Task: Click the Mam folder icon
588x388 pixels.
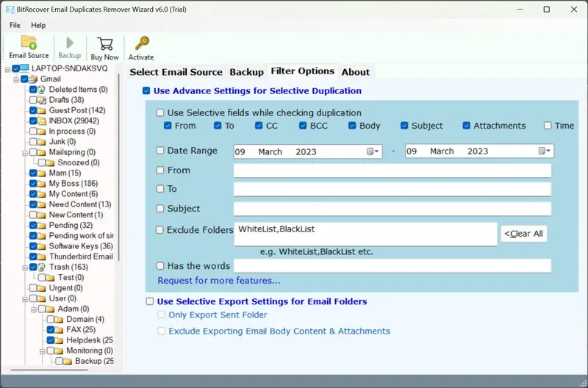Action: pos(42,173)
